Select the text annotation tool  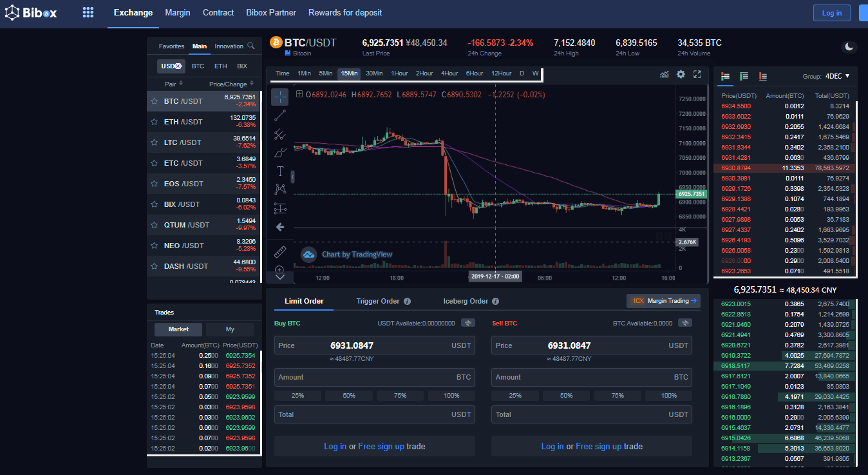click(280, 171)
